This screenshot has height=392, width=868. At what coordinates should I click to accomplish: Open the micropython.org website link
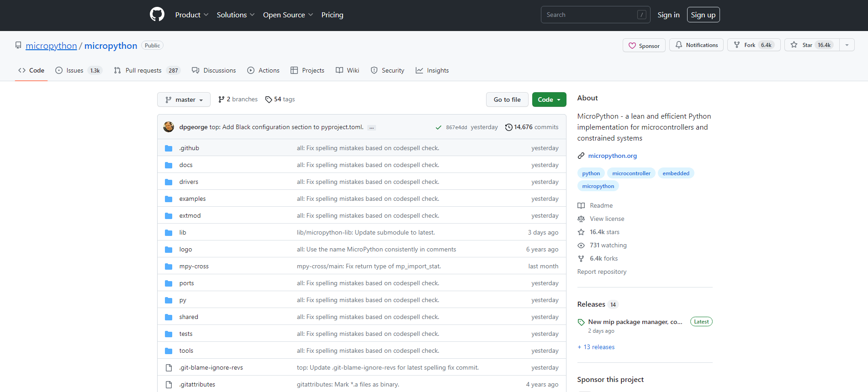pos(612,156)
